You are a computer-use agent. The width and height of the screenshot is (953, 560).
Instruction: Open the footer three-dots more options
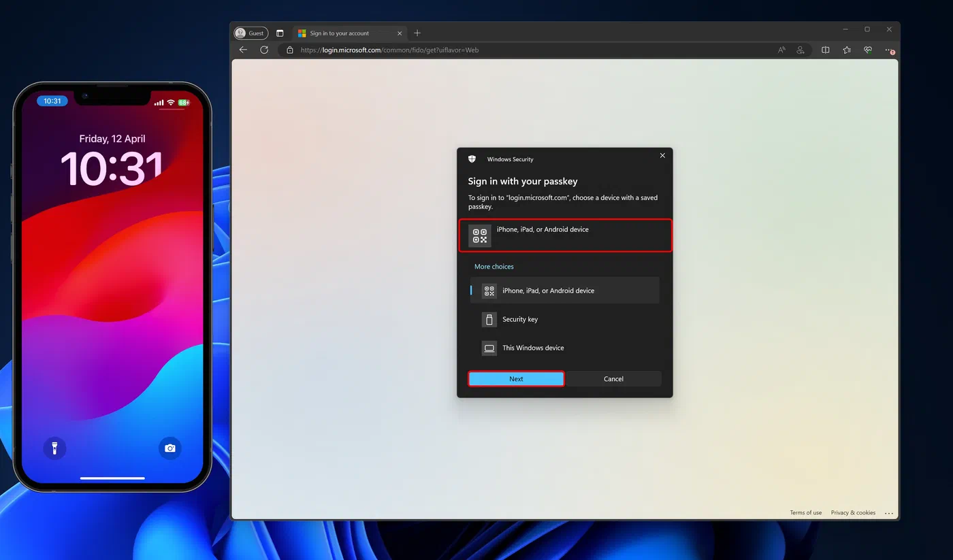pos(888,513)
